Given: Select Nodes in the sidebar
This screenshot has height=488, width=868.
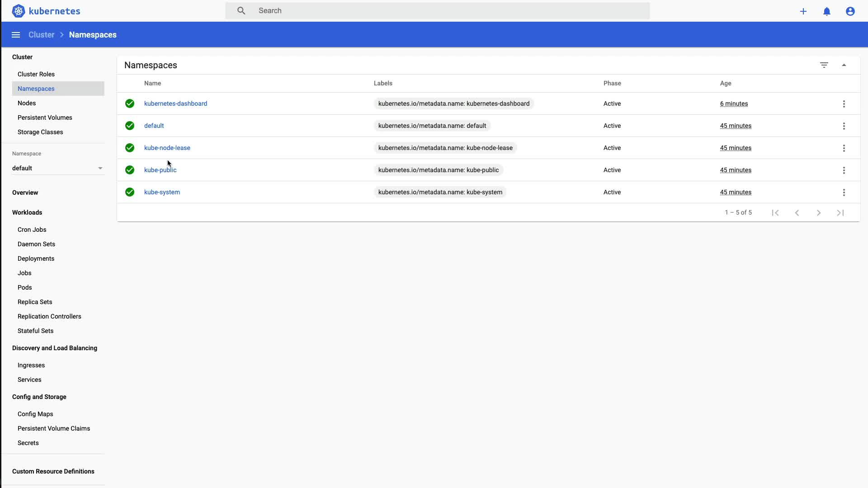Looking at the screenshot, I should (27, 103).
